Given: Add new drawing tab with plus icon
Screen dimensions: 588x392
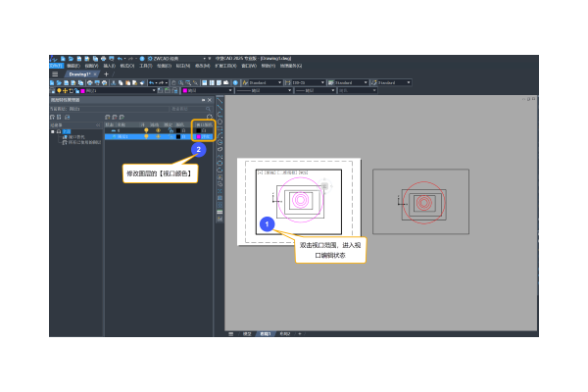Looking at the screenshot, I should [106, 73].
